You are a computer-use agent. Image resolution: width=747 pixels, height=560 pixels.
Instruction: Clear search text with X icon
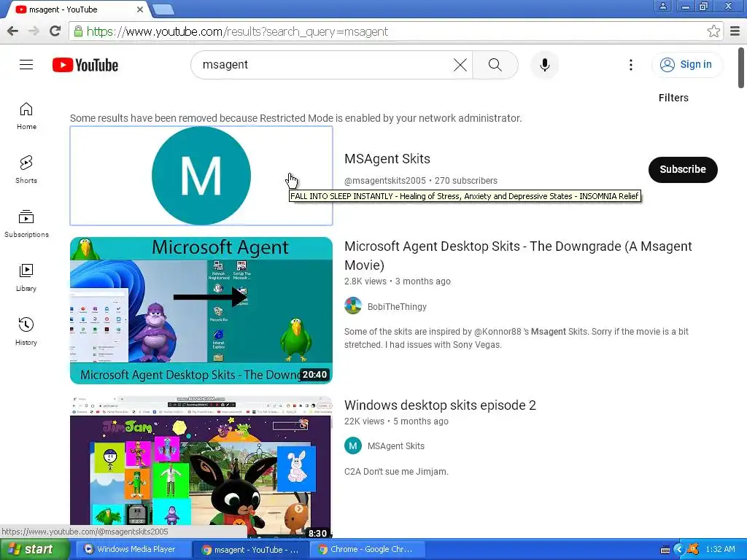pos(460,65)
